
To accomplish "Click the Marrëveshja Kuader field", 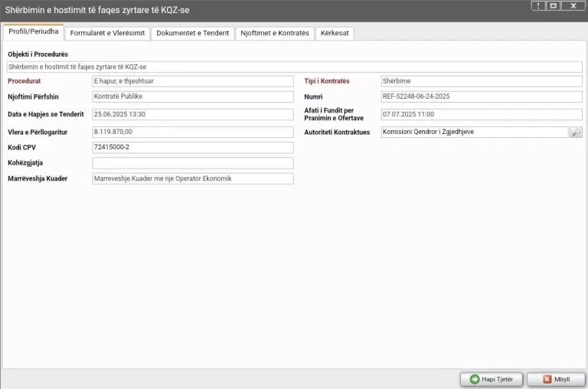I will click(191, 178).
